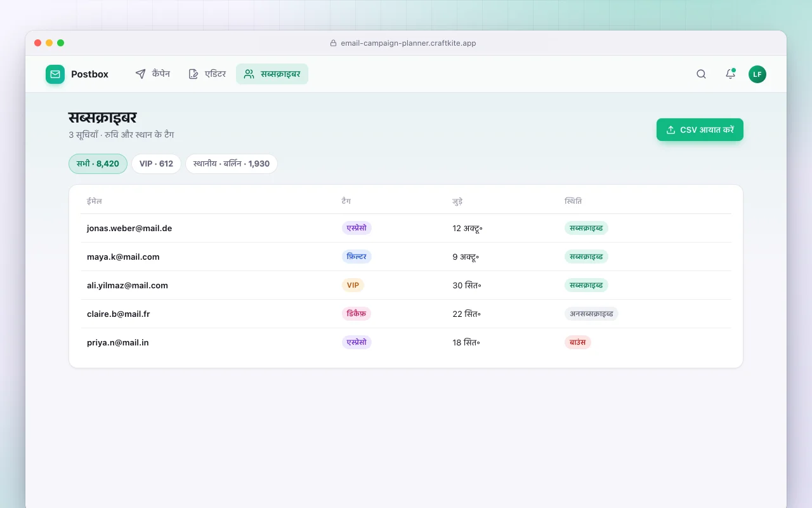
Task: Click the edit pencil icon for एडिटर
Action: click(193, 74)
